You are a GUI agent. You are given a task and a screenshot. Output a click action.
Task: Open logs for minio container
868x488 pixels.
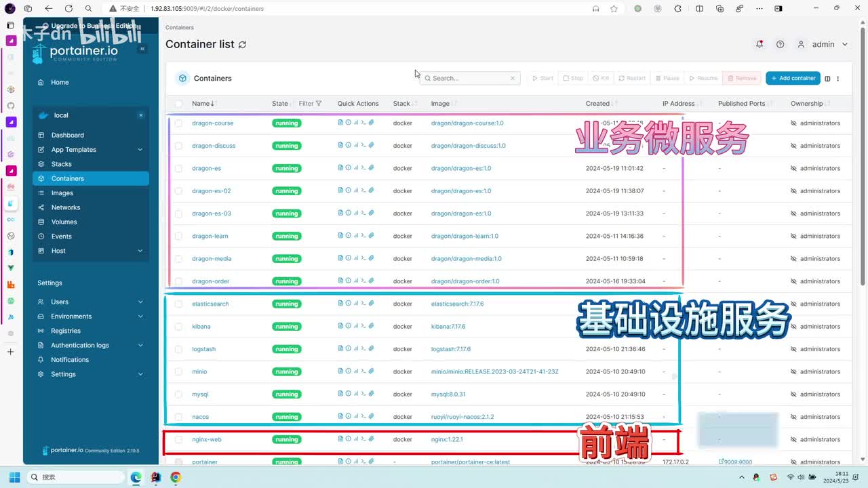(x=340, y=371)
